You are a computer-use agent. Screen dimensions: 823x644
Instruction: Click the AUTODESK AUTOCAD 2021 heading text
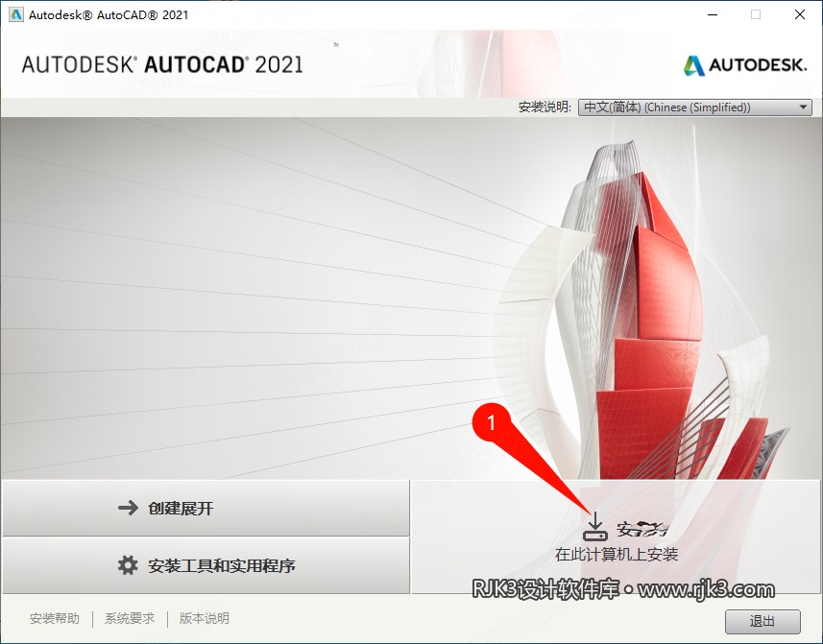click(x=162, y=64)
